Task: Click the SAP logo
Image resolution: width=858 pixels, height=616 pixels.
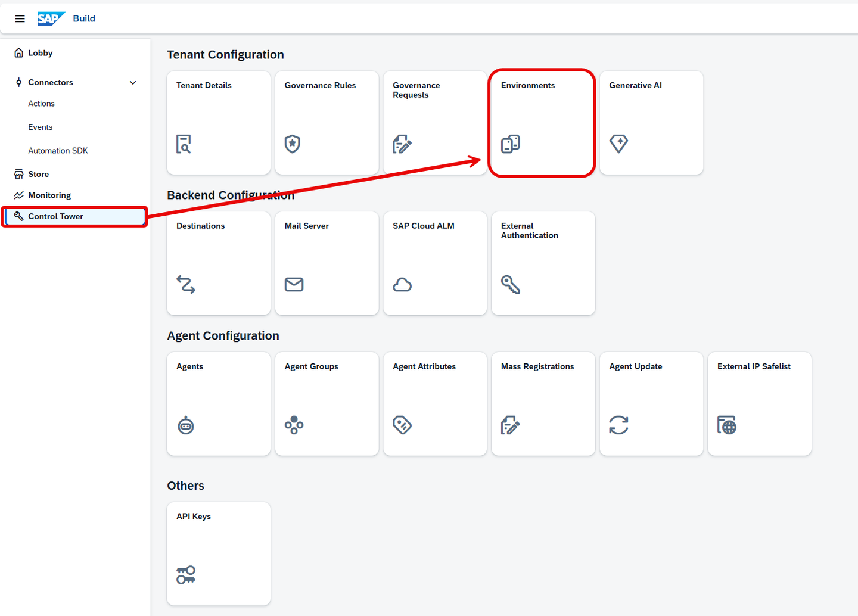Action: click(x=51, y=18)
